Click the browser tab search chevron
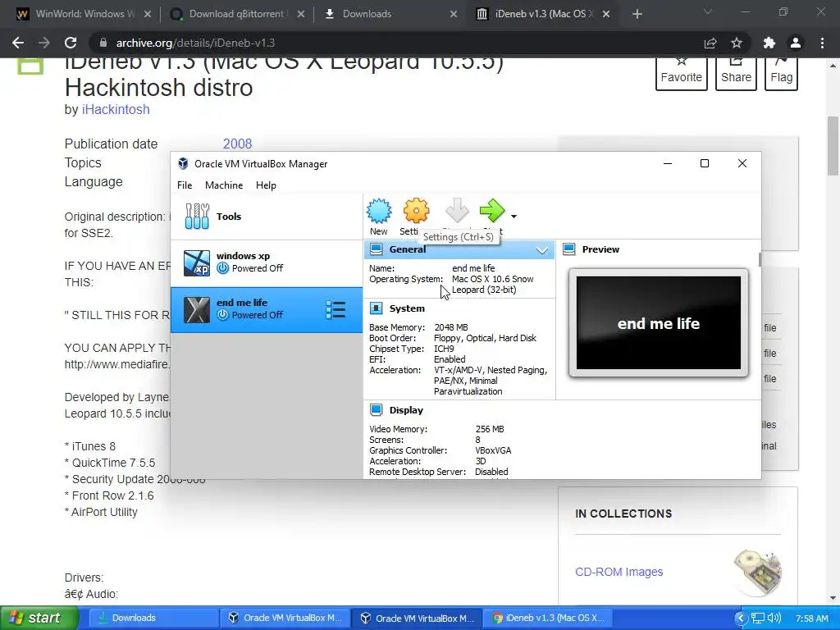Image resolution: width=840 pixels, height=630 pixels. click(707, 12)
